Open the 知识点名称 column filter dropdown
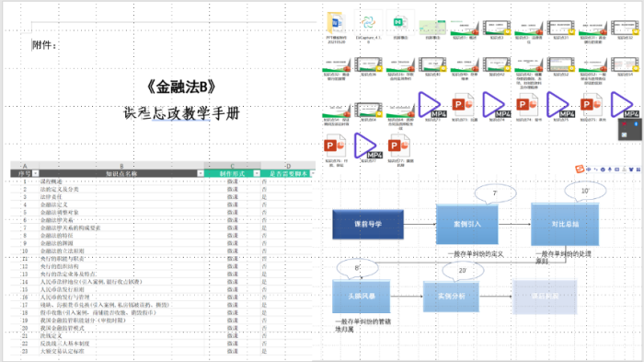Screen dimensions: 644x362 pyautogui.click(x=201, y=173)
